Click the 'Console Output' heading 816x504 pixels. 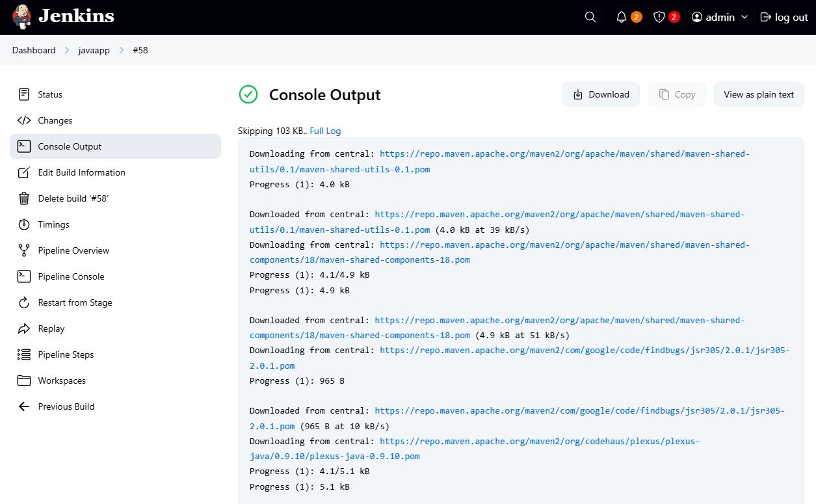(x=325, y=94)
